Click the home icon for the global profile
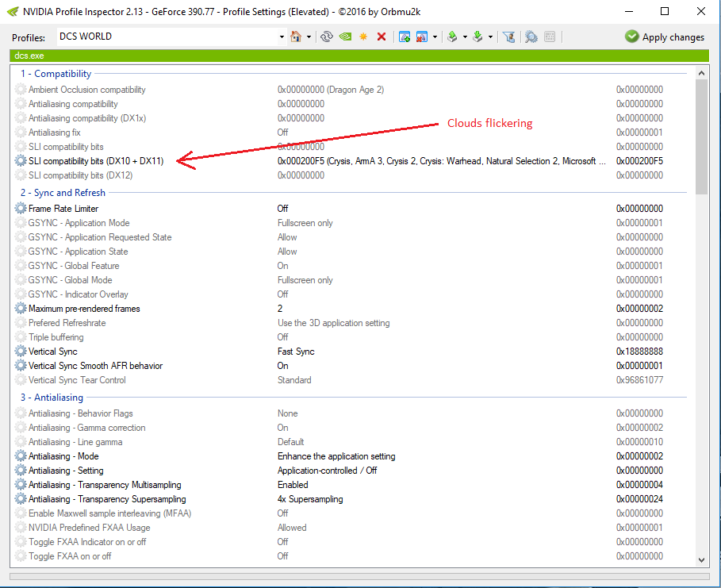The image size is (721, 588). coord(296,37)
